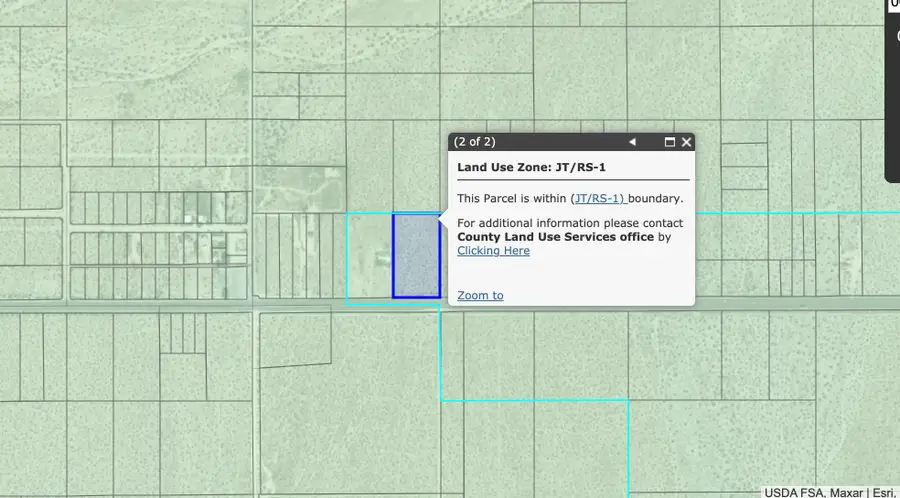The image size is (900, 498).
Task: Click the word "boundary" in popup
Action: pos(654,199)
